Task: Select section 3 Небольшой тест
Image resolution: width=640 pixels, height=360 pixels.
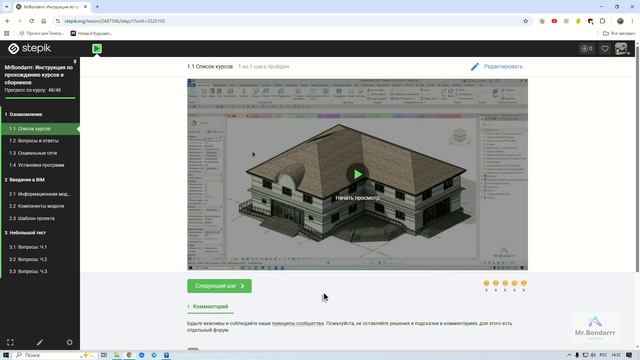Action: tap(25, 233)
